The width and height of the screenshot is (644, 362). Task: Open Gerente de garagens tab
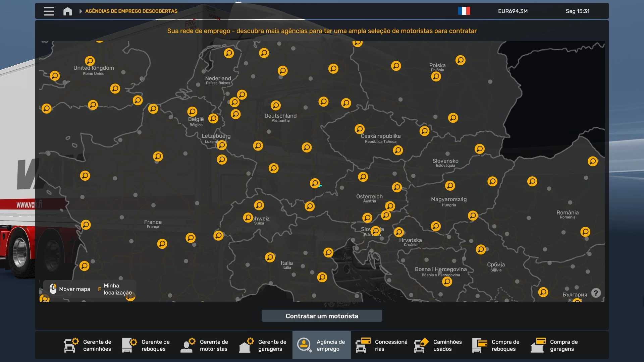[263, 345]
